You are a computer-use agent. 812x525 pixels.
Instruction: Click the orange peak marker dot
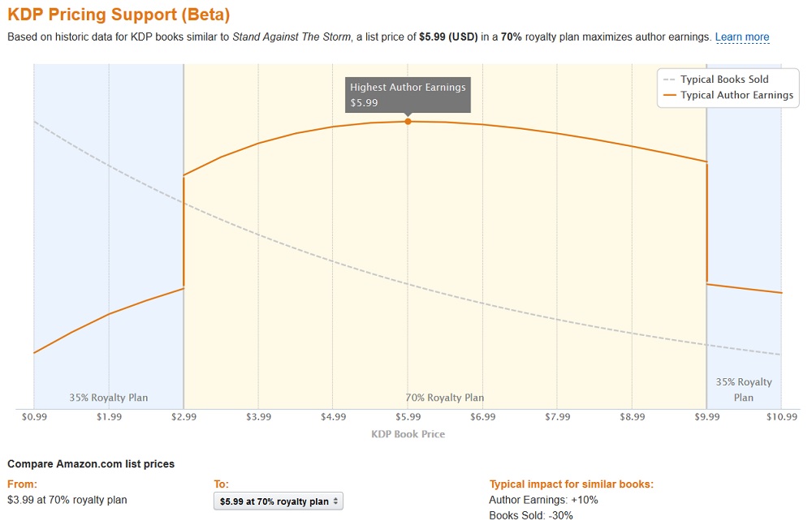pos(408,121)
